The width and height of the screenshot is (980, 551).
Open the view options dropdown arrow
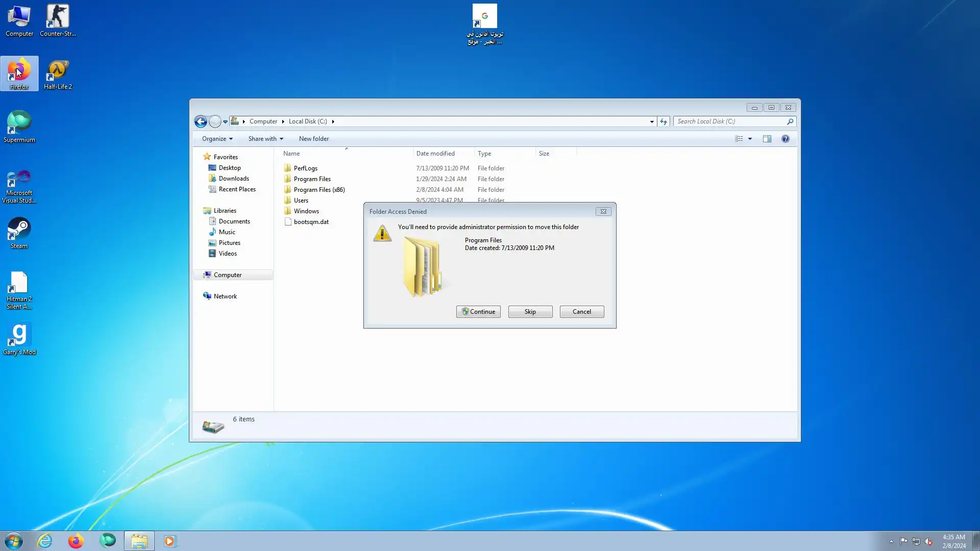tap(750, 139)
